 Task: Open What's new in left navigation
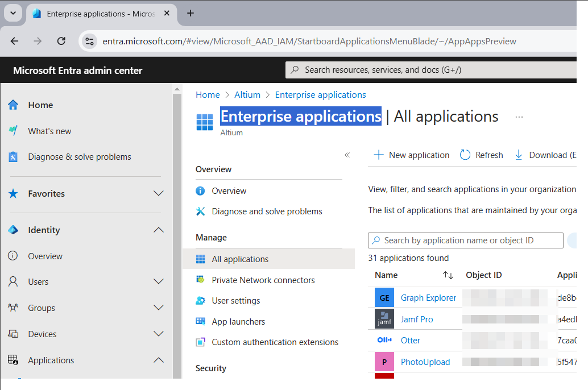click(49, 131)
